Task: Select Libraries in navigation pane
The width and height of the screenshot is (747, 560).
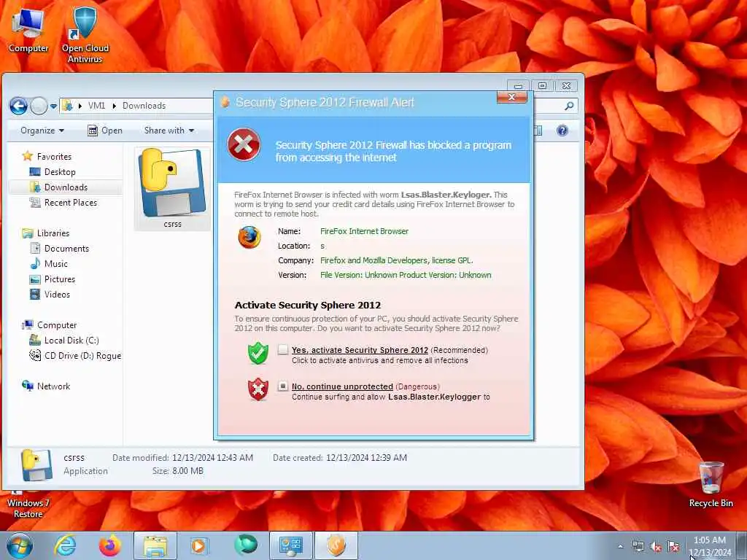Action: [x=53, y=233]
